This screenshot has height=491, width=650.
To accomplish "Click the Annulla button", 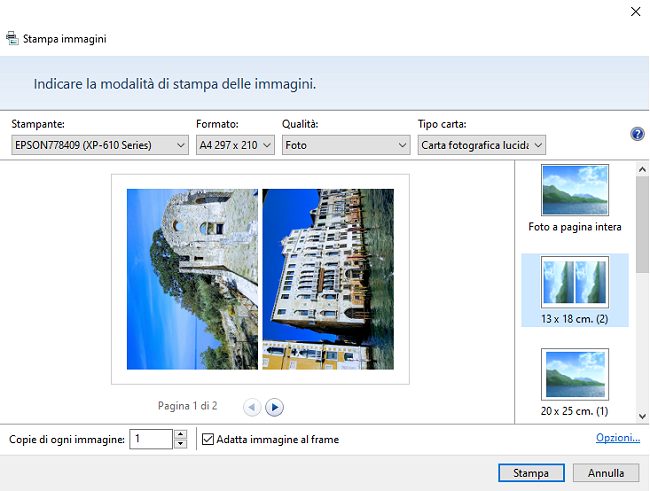I will [606, 473].
